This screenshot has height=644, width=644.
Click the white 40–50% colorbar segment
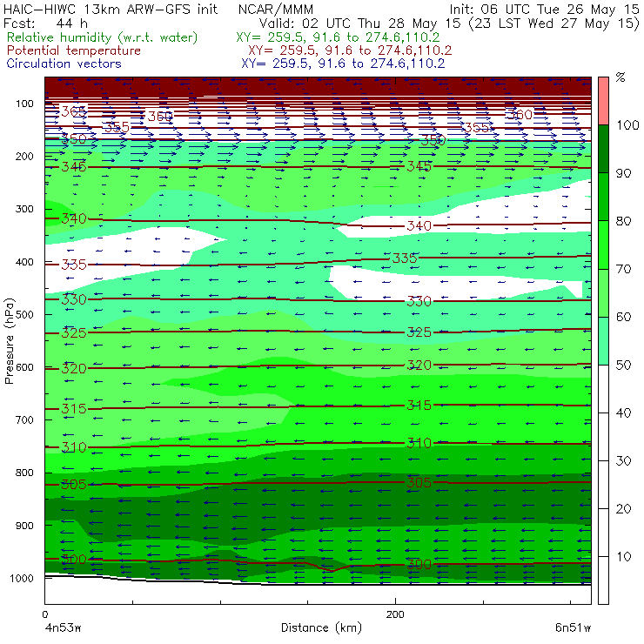(603, 388)
